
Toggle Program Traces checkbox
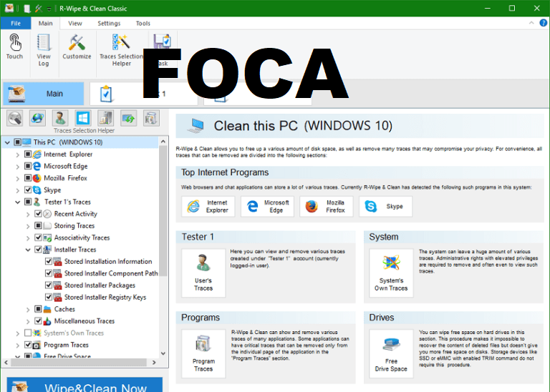(28, 345)
